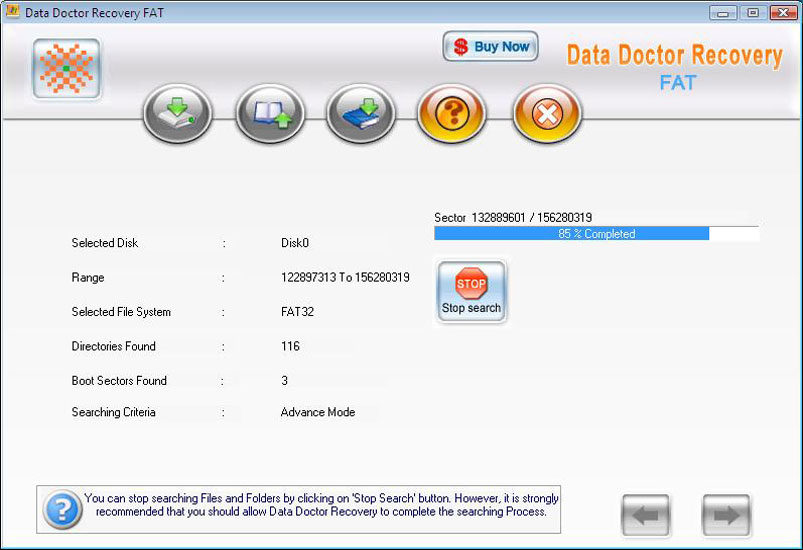Click the orange Data Doctor logo icon

pos(67,69)
